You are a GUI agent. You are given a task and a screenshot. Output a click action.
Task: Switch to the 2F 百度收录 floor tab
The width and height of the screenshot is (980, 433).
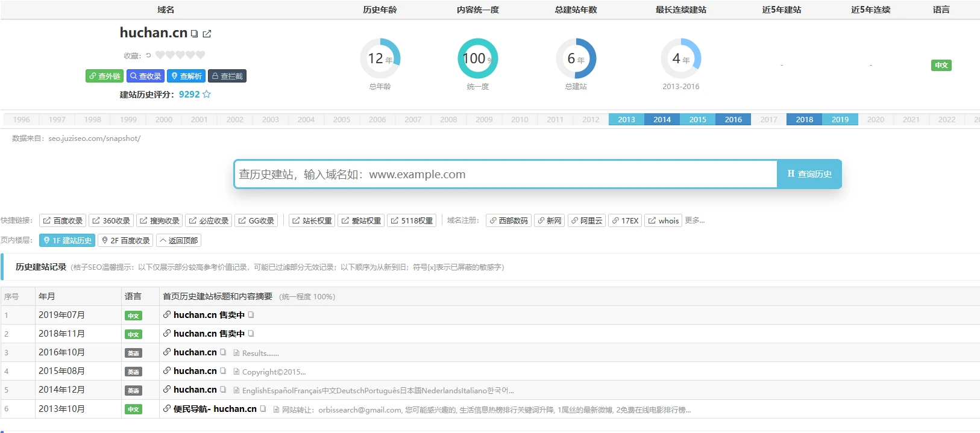(125, 240)
